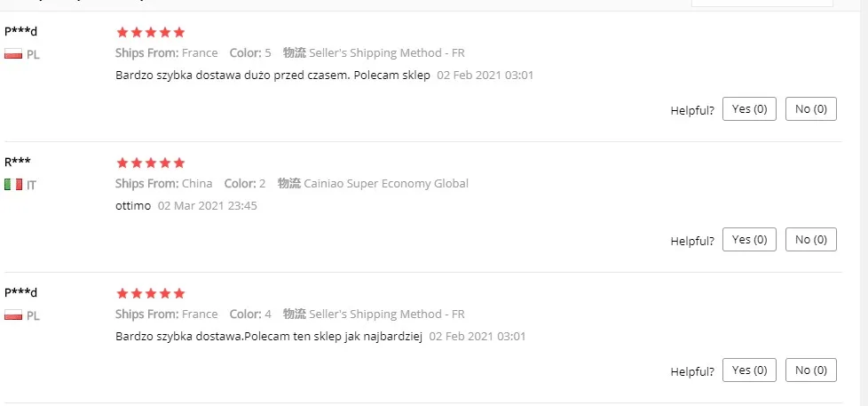Viewport: 868px width, 406px height.
Task: Select the reviewer name R***
Action: [x=18, y=162]
